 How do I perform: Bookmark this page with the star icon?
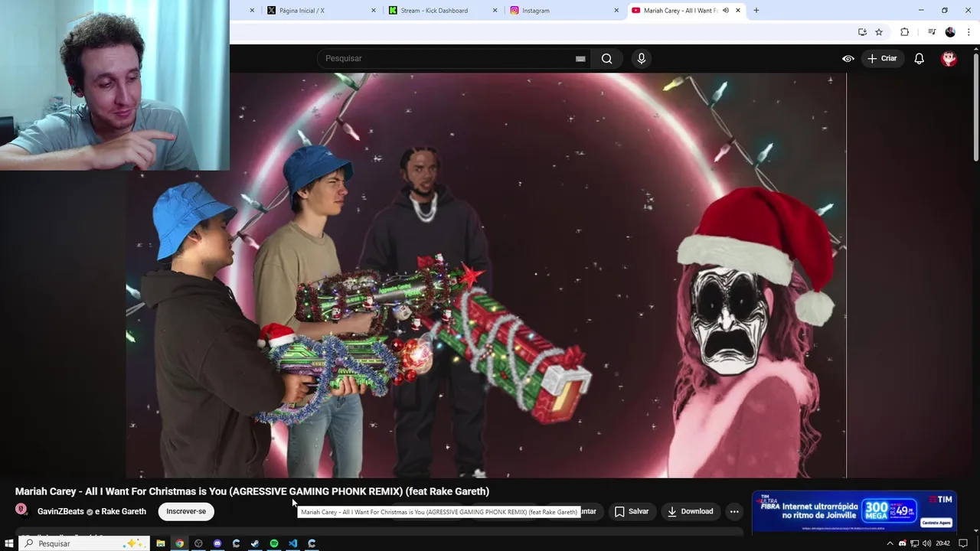click(879, 32)
